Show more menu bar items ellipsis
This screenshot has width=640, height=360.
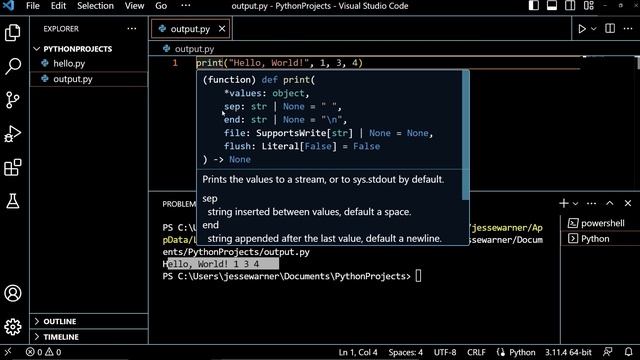click(186, 6)
